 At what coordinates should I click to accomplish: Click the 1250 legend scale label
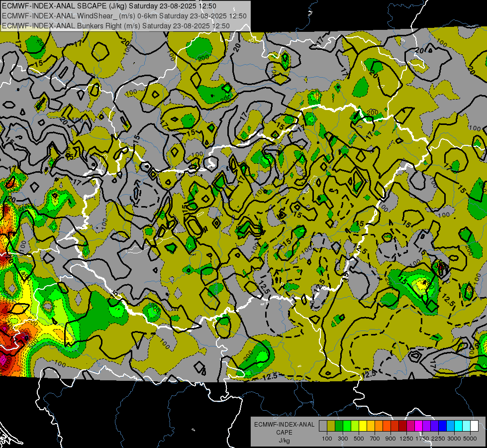406,439
